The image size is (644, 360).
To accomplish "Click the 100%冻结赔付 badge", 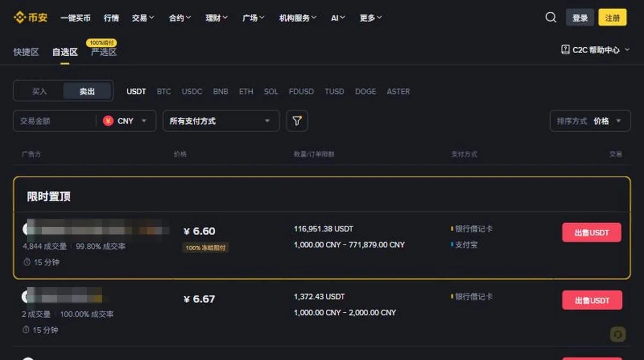I will point(206,248).
